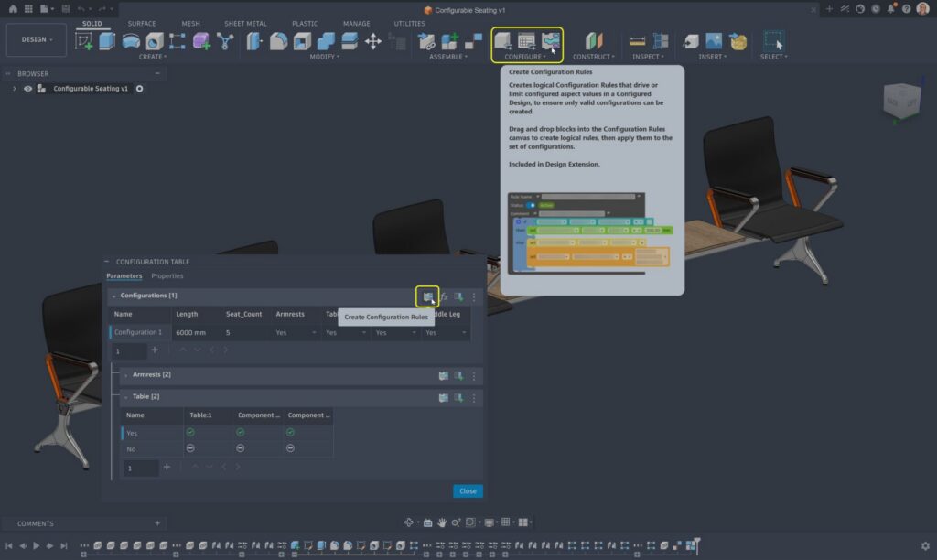Image resolution: width=937 pixels, height=560 pixels.
Task: Select the Move/Copy tool in Modify toolbar
Action: (373, 41)
